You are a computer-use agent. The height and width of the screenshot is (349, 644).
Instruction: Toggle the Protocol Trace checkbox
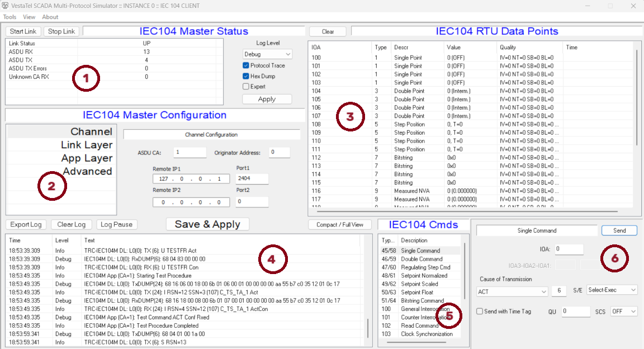tap(246, 65)
